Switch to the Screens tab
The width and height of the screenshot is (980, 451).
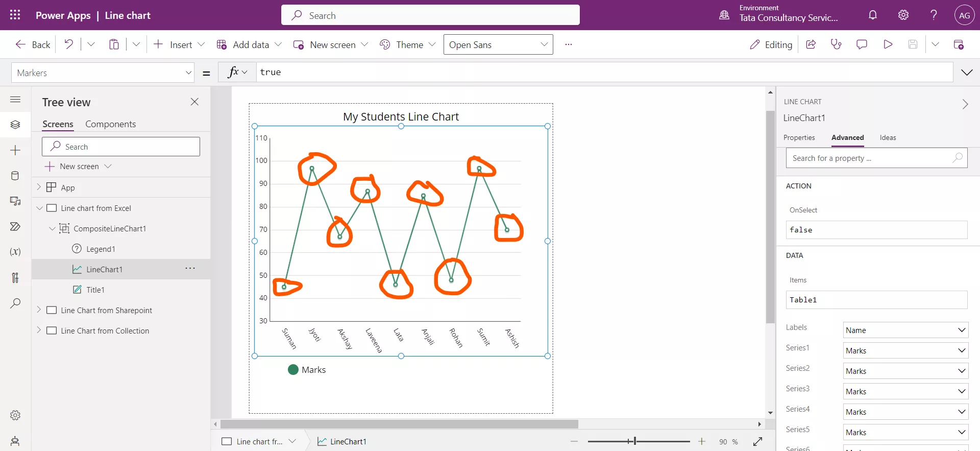(58, 124)
